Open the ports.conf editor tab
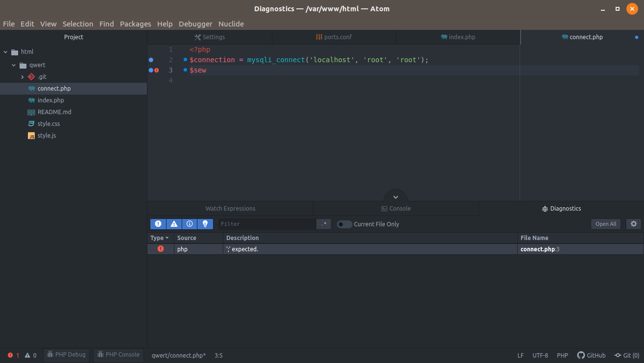 coord(334,37)
